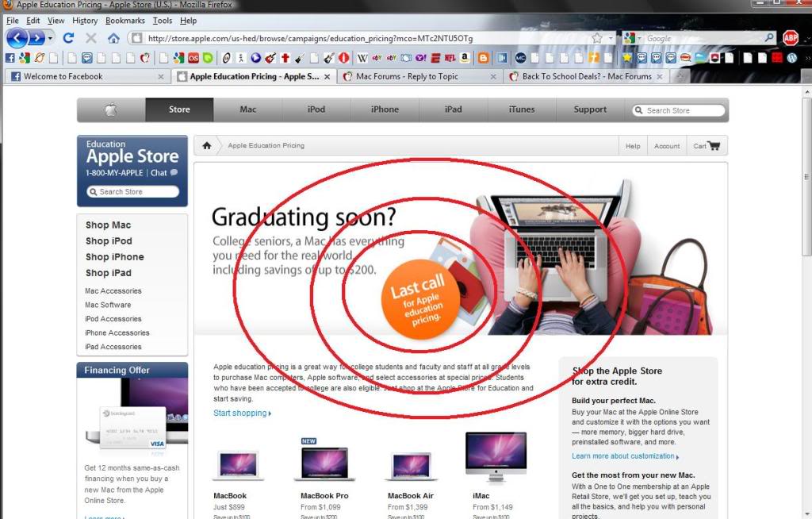Open the NFL bookmark icon
Image resolution: width=812 pixels, height=519 pixels.
[x=450, y=58]
